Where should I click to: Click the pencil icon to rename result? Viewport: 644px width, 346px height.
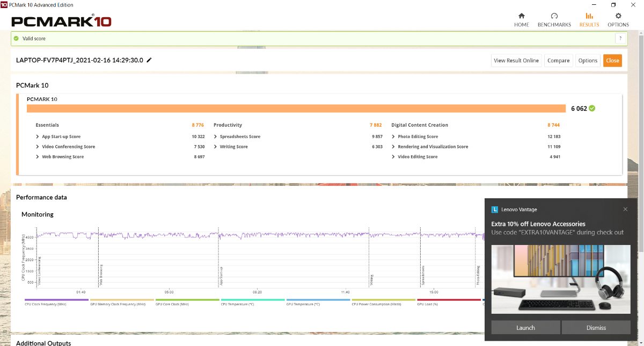coord(149,60)
